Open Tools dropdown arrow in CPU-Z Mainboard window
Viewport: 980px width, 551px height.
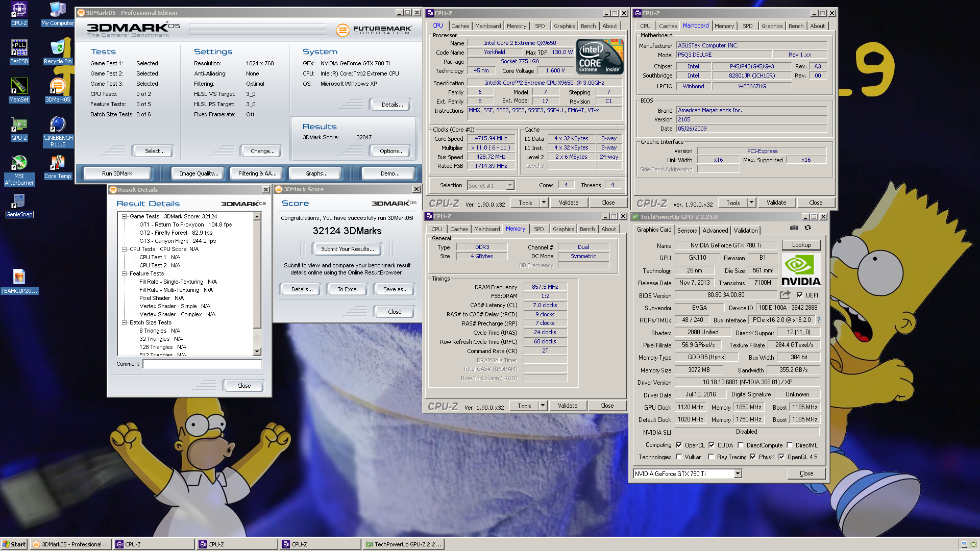click(x=751, y=203)
